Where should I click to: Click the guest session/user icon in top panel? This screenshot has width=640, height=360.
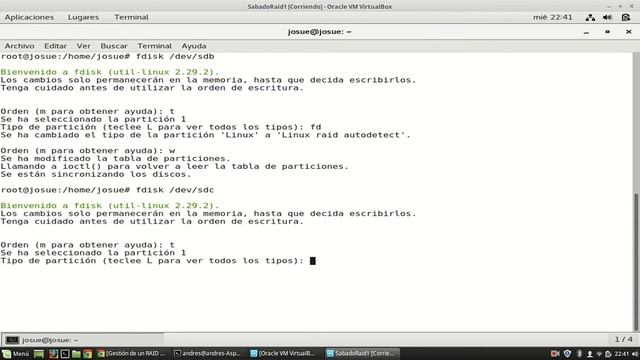coord(626,17)
